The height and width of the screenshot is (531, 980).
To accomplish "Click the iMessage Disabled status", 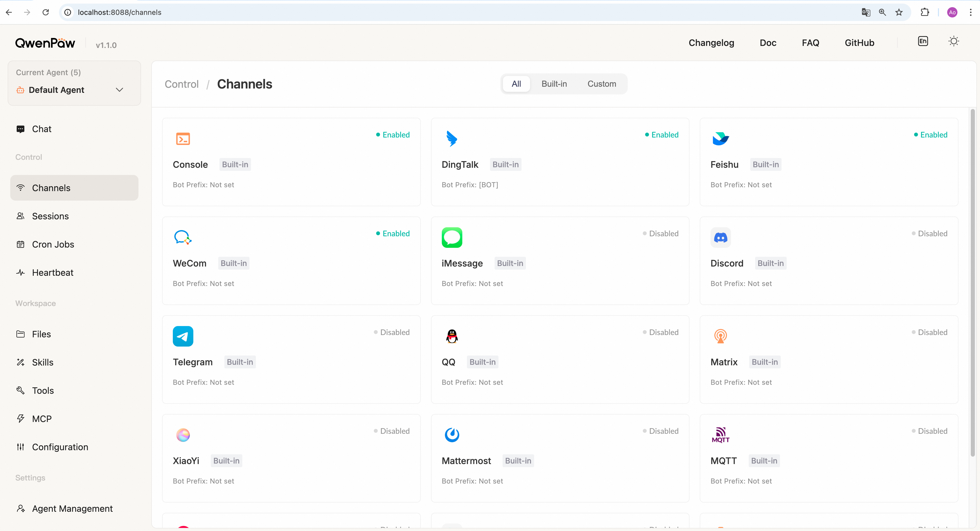I will 661,233.
